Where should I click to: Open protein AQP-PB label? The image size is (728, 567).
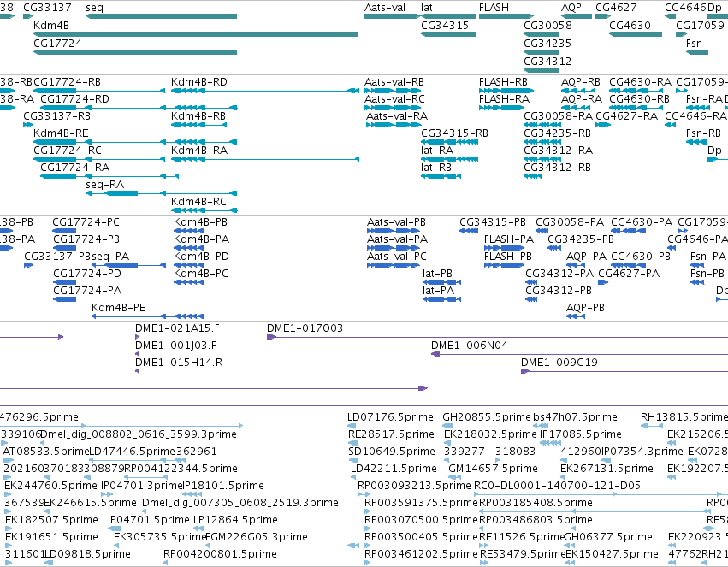coord(585,308)
